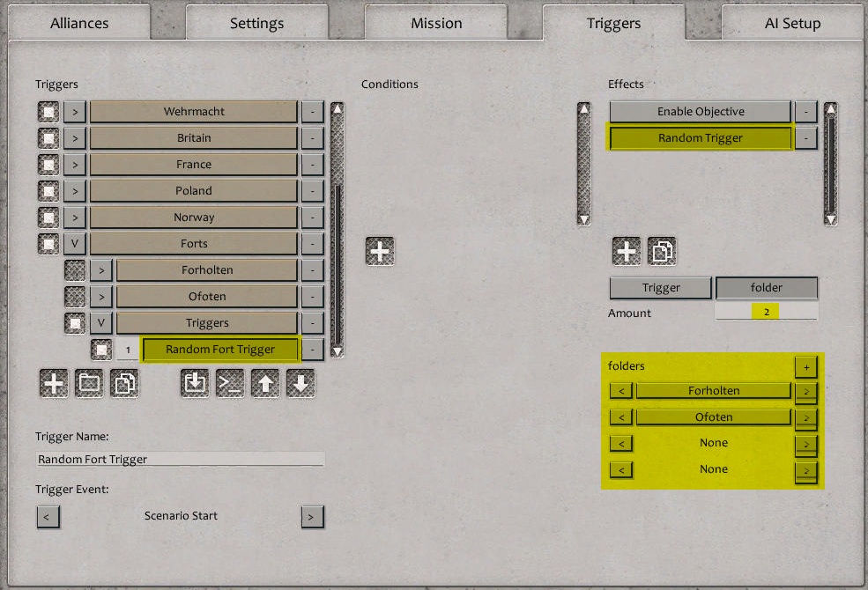Click the conditions list scrollbar
The height and width of the screenshot is (590, 868).
pyautogui.click(x=584, y=164)
